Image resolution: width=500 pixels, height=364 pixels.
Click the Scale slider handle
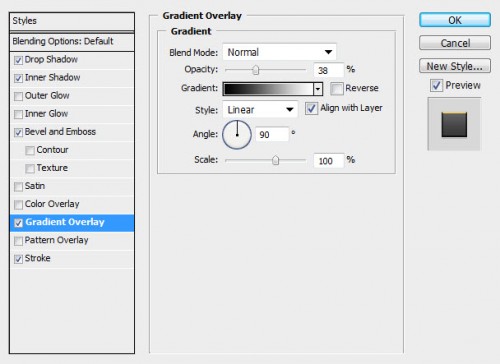275,160
